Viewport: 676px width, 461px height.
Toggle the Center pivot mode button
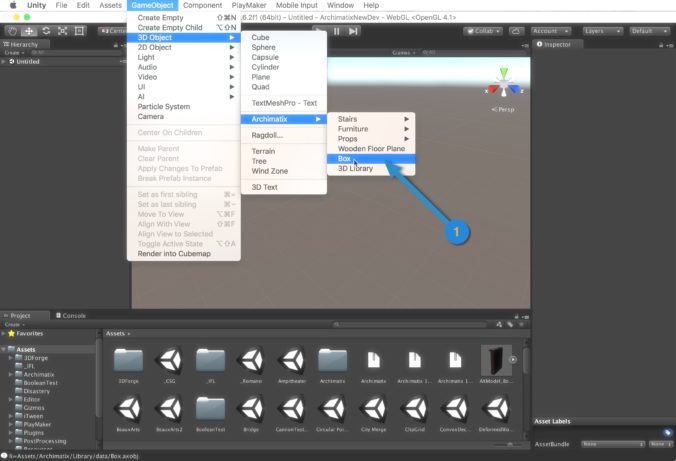[113, 31]
